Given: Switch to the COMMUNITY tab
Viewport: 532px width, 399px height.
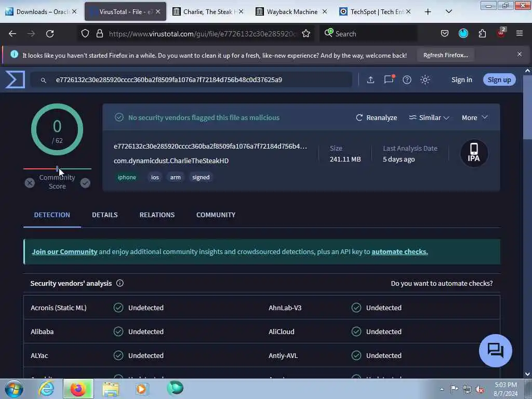Looking at the screenshot, I should [x=216, y=215].
